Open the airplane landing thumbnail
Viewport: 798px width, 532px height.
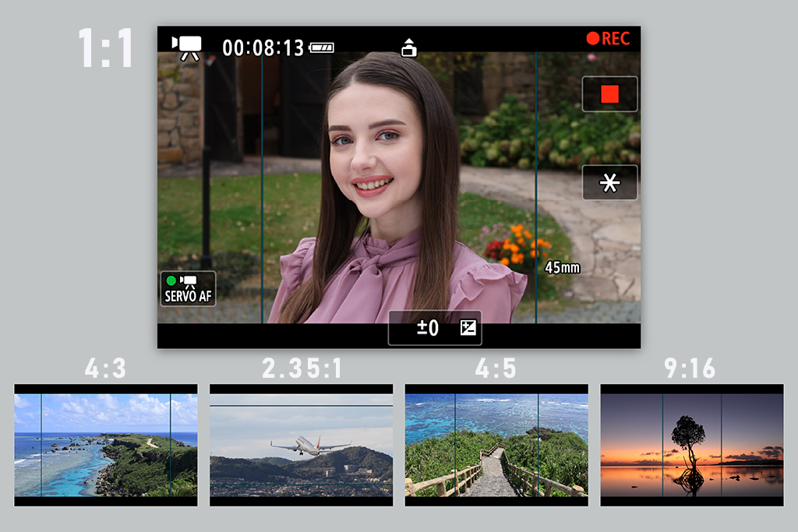[x=302, y=445]
